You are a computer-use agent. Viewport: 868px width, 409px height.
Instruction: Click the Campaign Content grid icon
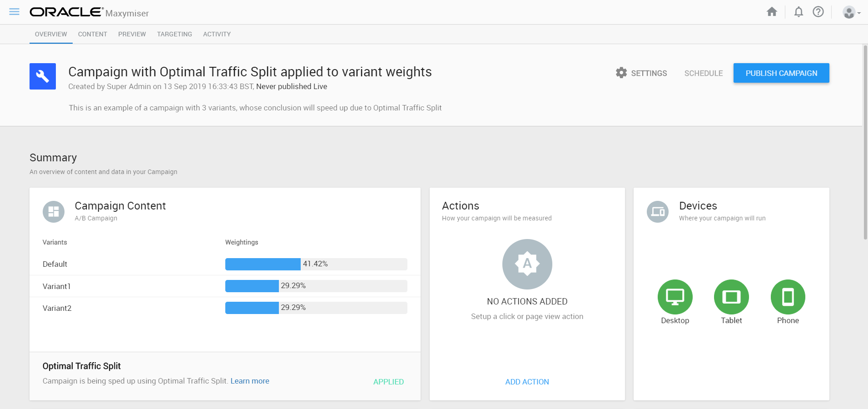[x=54, y=212]
